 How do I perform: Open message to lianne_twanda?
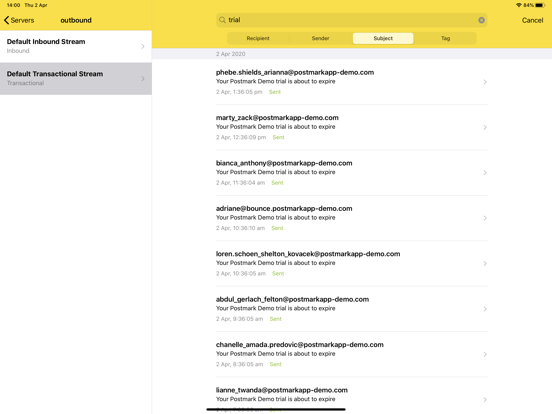point(351,396)
